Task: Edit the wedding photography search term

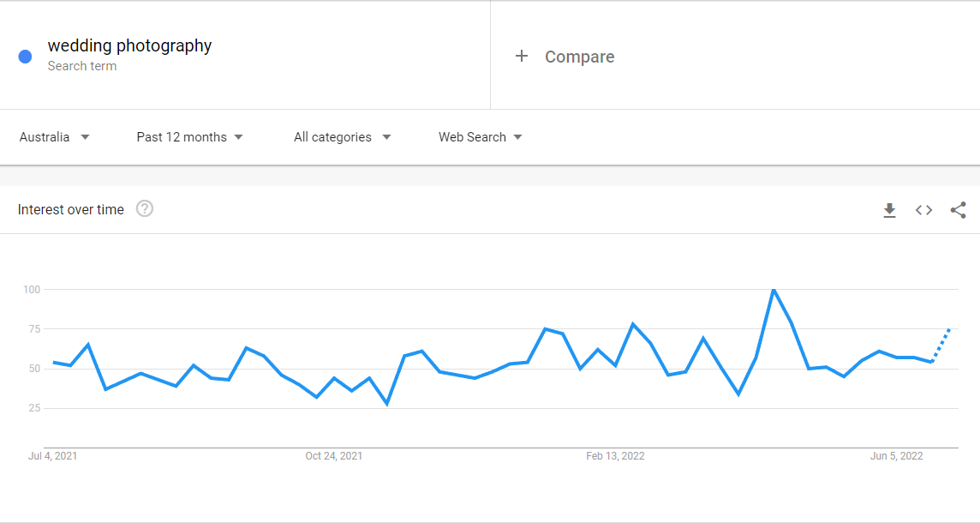Action: (x=129, y=45)
